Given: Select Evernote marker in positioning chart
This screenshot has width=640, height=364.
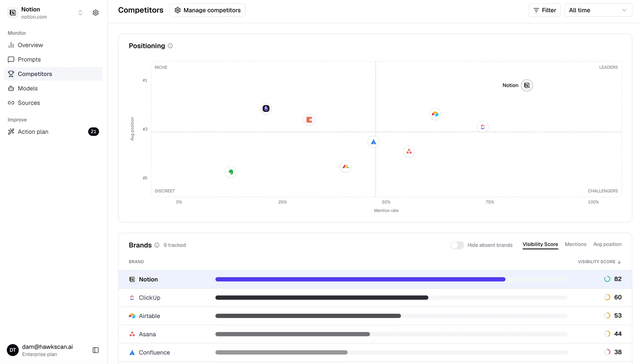Looking at the screenshot, I should [x=231, y=172].
